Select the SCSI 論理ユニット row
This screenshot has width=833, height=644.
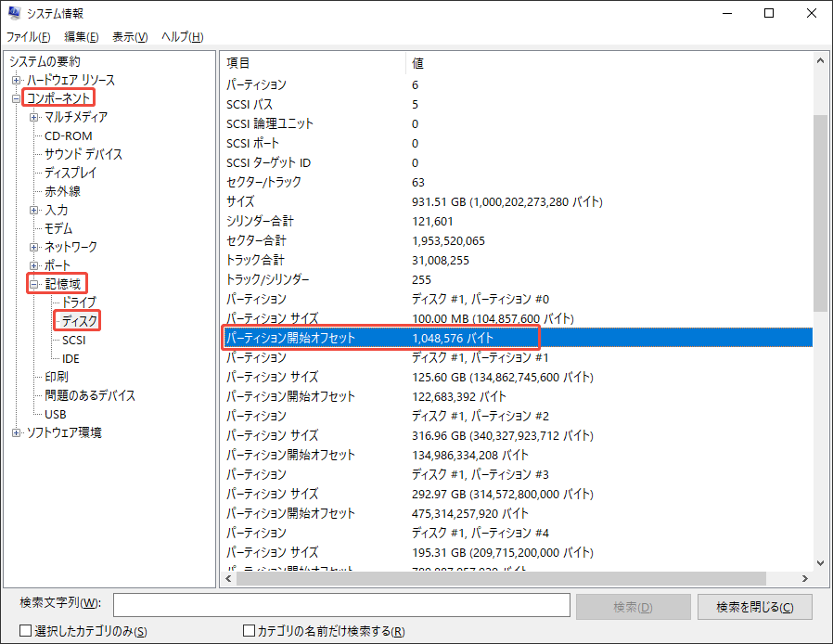517,123
